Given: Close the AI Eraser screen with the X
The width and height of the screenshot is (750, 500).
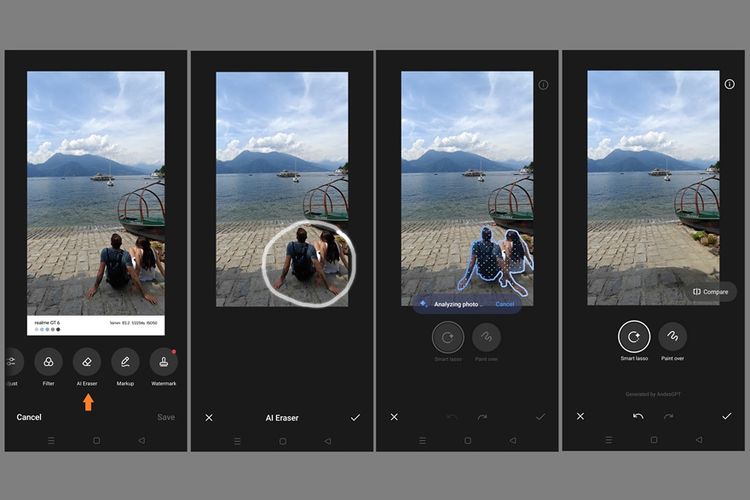Looking at the screenshot, I should [x=209, y=417].
